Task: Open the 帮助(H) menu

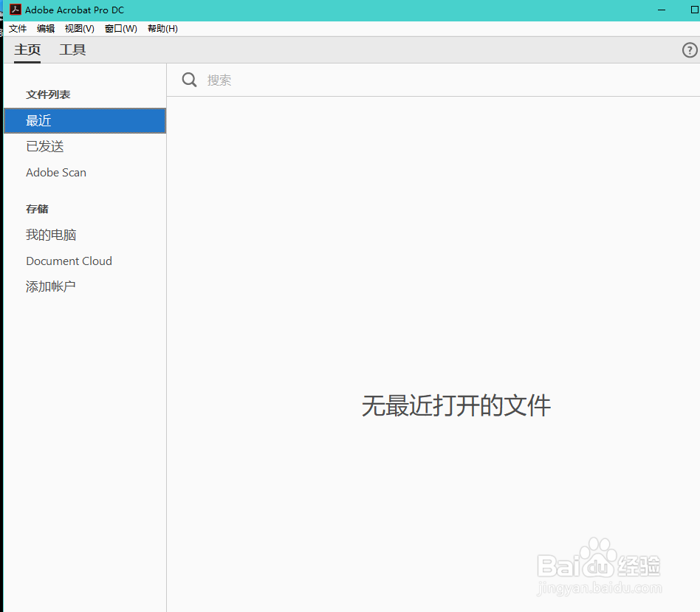Action: pyautogui.click(x=163, y=29)
